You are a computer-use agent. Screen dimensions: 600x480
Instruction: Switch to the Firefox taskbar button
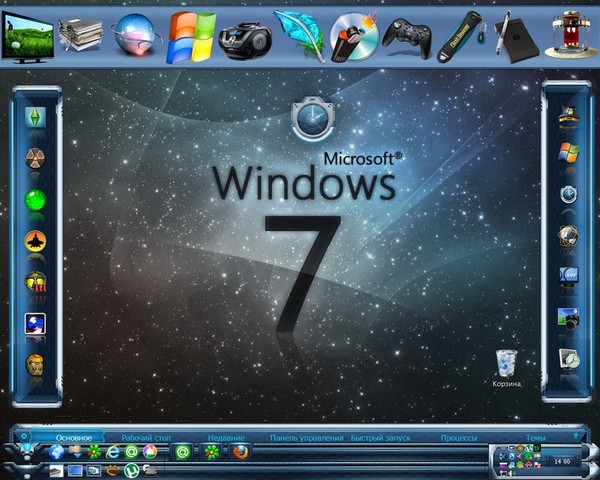pyautogui.click(x=240, y=453)
